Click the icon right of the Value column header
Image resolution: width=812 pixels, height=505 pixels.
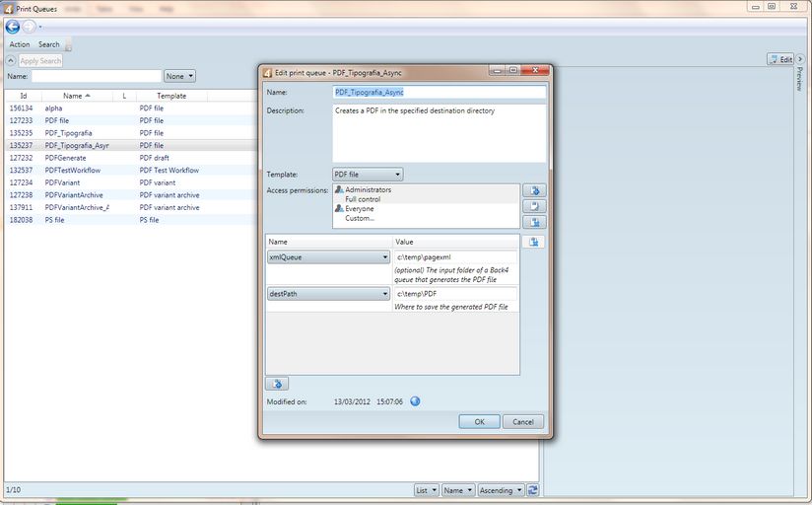point(533,242)
